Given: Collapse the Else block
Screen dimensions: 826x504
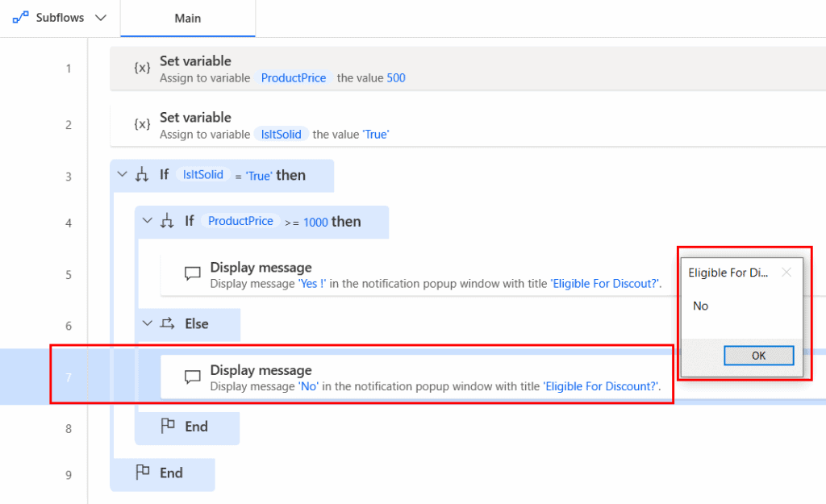Looking at the screenshot, I should point(147,323).
